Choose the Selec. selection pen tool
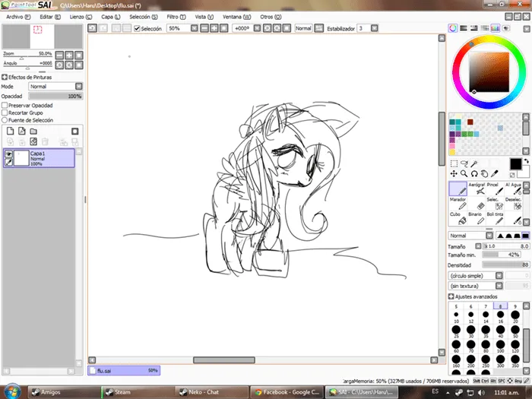 coord(495,204)
